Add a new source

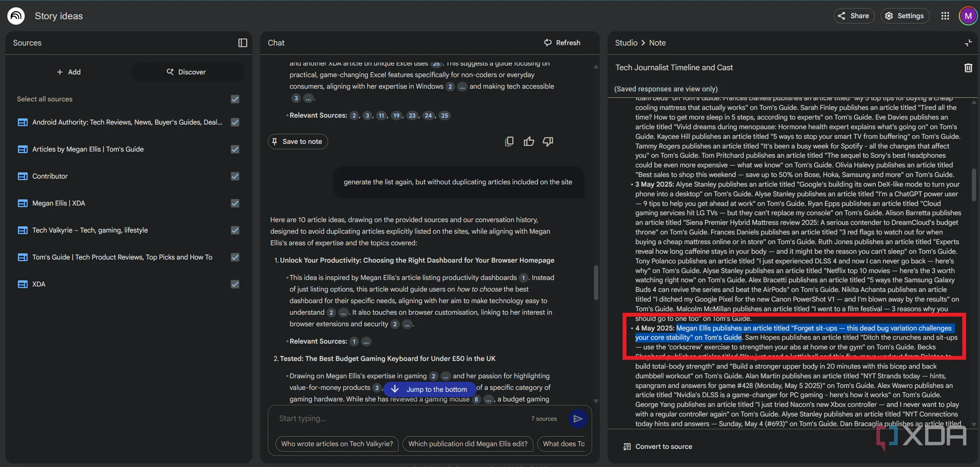pyautogui.click(x=69, y=72)
